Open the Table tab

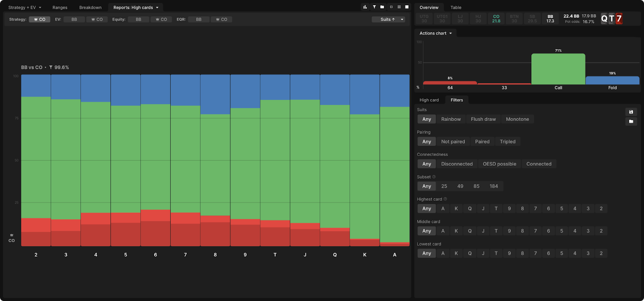456,8
